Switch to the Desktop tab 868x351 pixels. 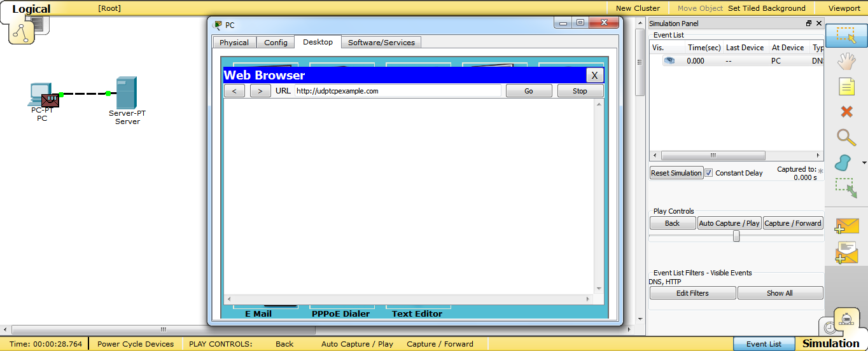(318, 42)
